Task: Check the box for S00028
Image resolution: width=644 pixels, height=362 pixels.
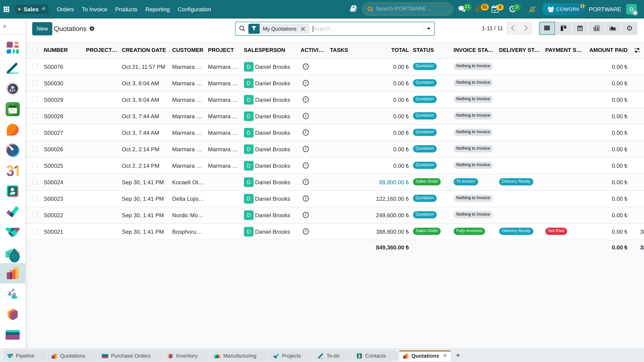Action: pyautogui.click(x=35, y=116)
